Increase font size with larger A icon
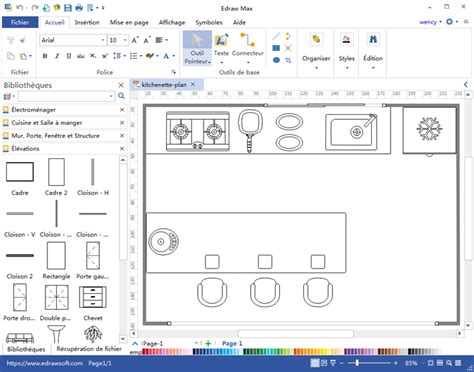This screenshot has height=372, width=474. click(x=135, y=40)
